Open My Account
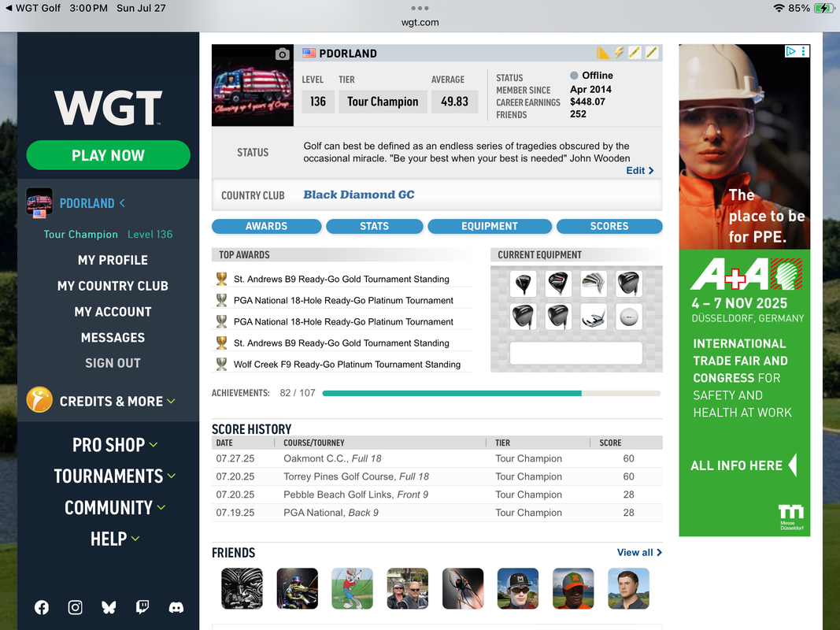840x630 pixels. click(x=113, y=312)
